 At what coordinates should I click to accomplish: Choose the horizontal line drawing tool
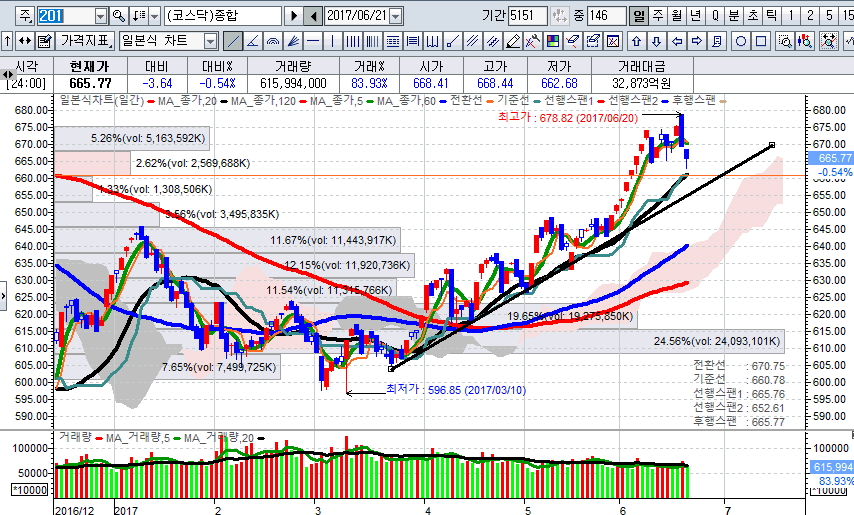313,41
